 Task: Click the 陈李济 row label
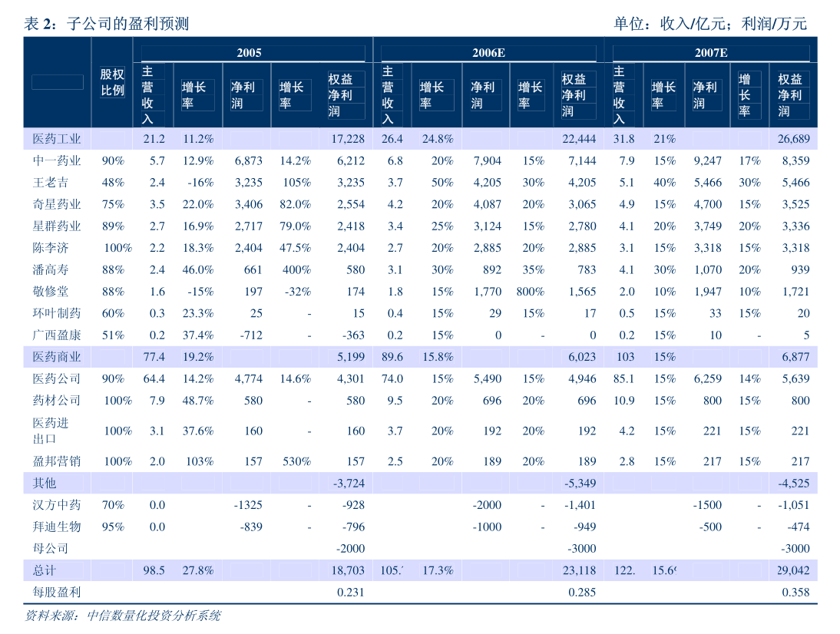tap(51, 248)
